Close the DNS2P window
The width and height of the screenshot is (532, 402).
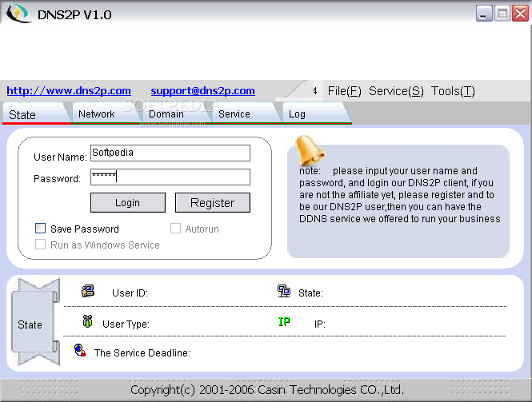[x=520, y=14]
